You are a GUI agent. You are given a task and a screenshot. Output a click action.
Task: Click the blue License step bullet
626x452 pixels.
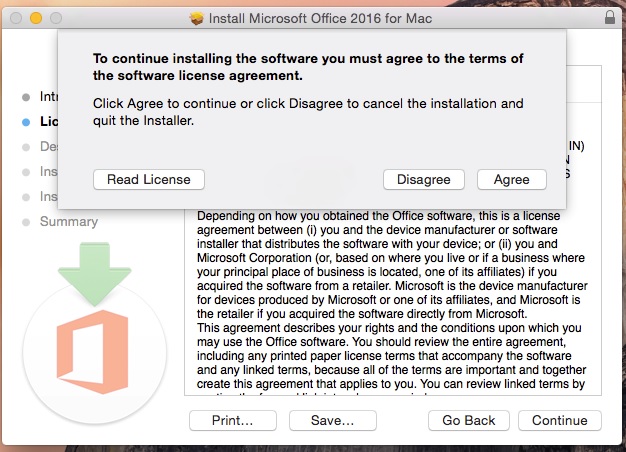coord(26,122)
